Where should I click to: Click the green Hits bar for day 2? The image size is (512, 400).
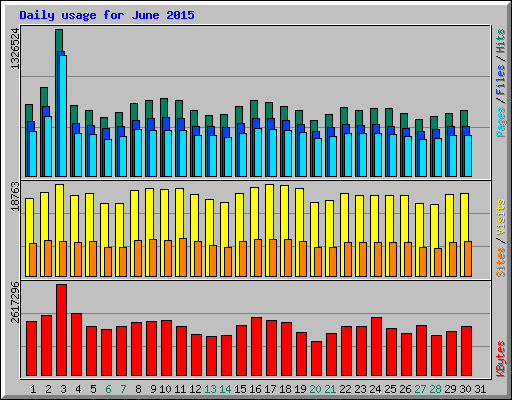43,97
